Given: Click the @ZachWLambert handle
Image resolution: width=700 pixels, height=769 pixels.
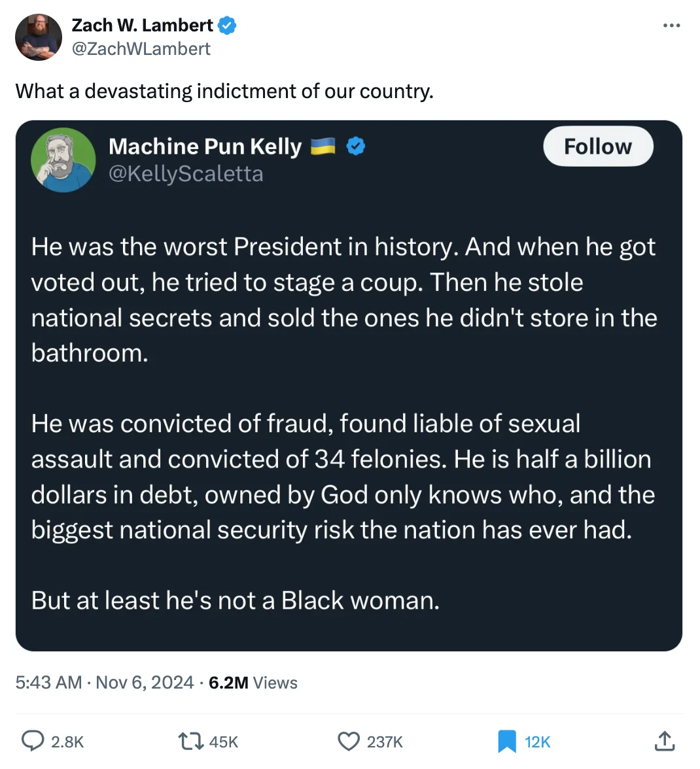Looking at the screenshot, I should point(141,48).
